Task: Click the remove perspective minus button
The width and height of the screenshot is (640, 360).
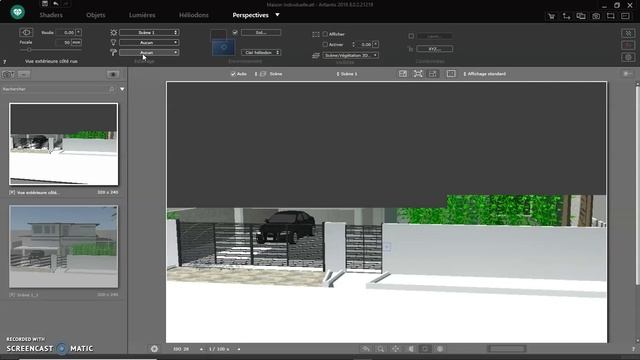Action: click(x=24, y=74)
